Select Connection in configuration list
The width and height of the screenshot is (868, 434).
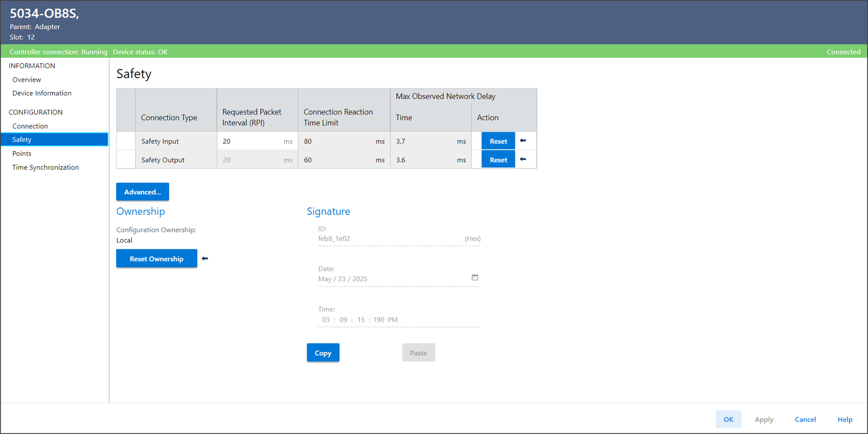tap(30, 126)
